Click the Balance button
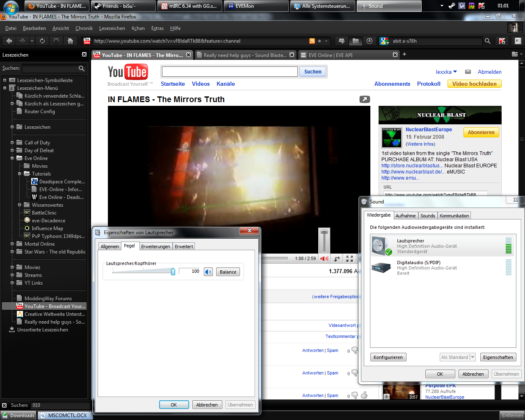Viewport: 525px width, 420px height. click(x=228, y=272)
